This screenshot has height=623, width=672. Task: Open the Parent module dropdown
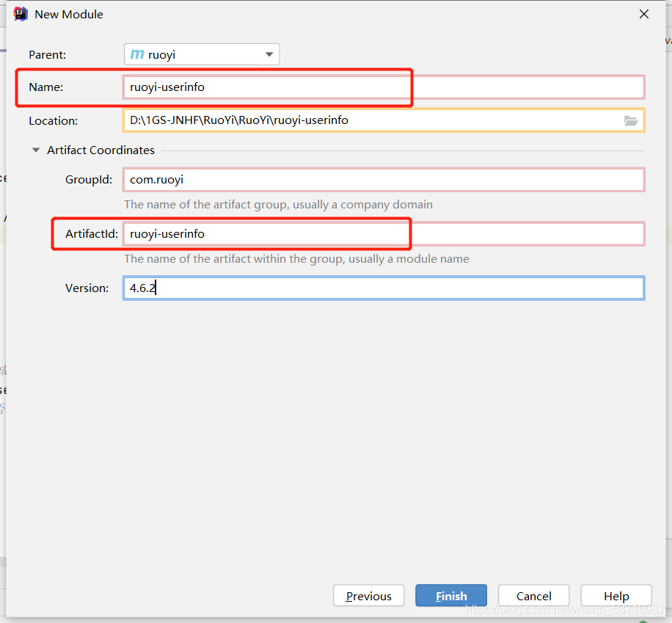[x=202, y=54]
